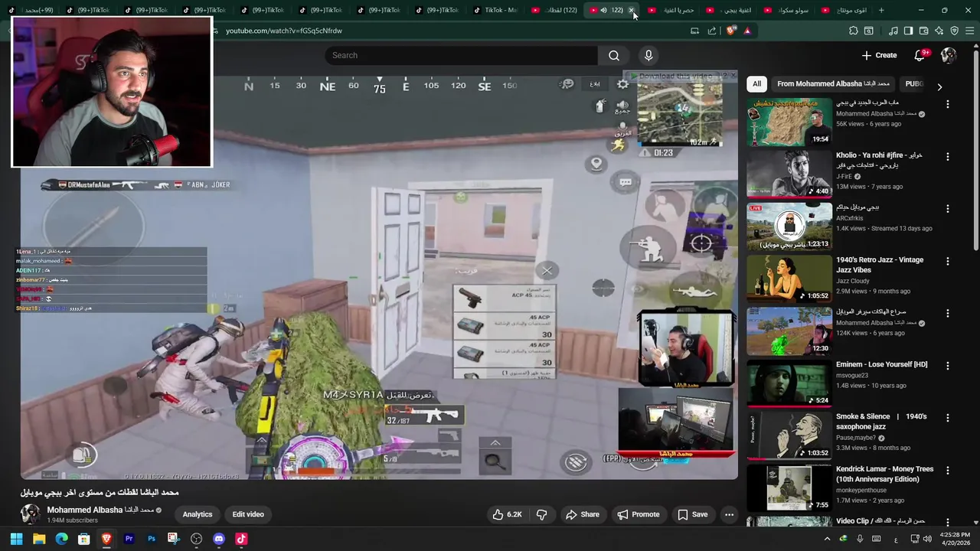Save the video to a playlist
The image size is (980, 551).
[x=692, y=514]
